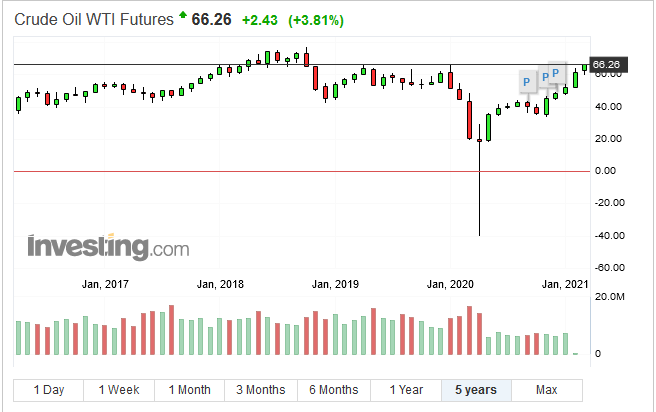Show the 3 Months chart view
Screen dimensions: 656x412
[x=260, y=389]
